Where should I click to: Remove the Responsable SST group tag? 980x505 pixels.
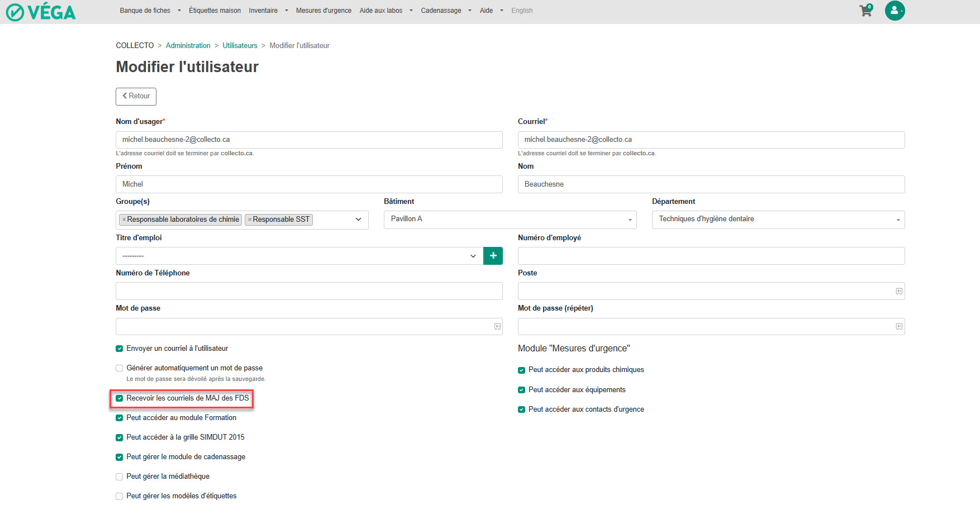[250, 220]
